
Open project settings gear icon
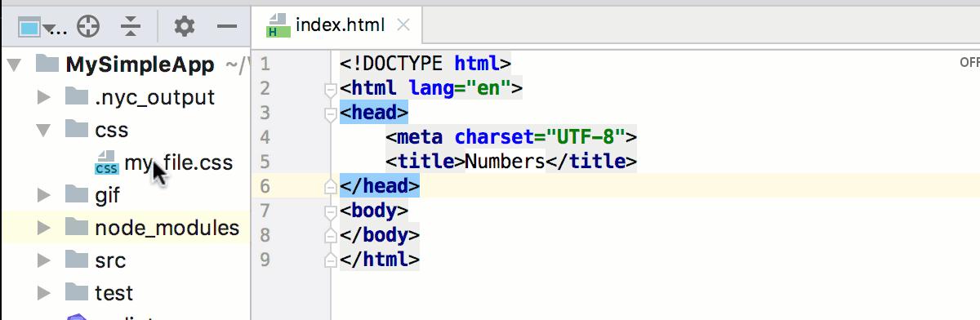[185, 27]
